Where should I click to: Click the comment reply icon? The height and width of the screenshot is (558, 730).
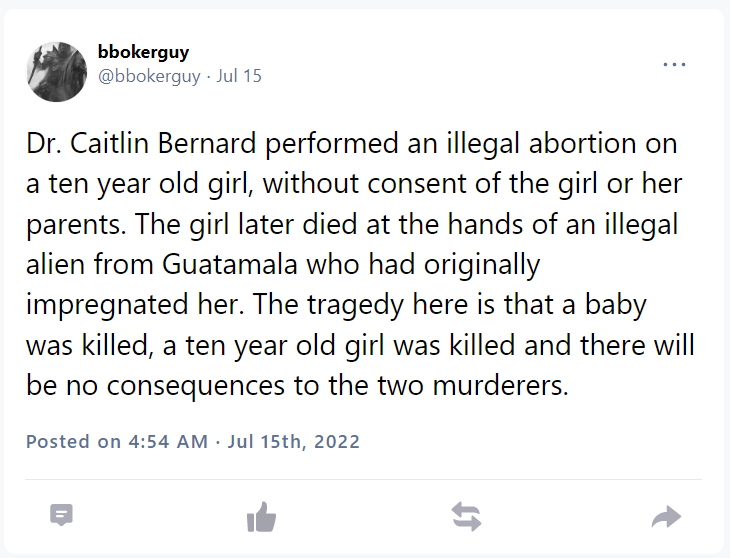point(62,516)
